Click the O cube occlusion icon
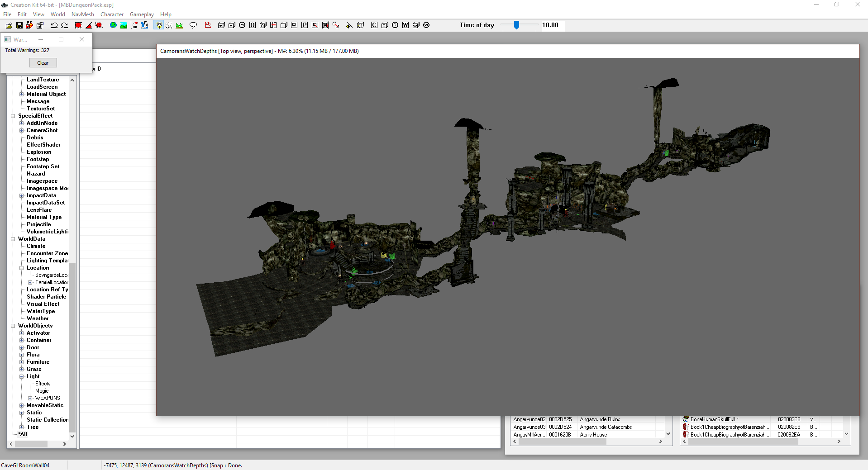The image size is (868, 470). 263,25
